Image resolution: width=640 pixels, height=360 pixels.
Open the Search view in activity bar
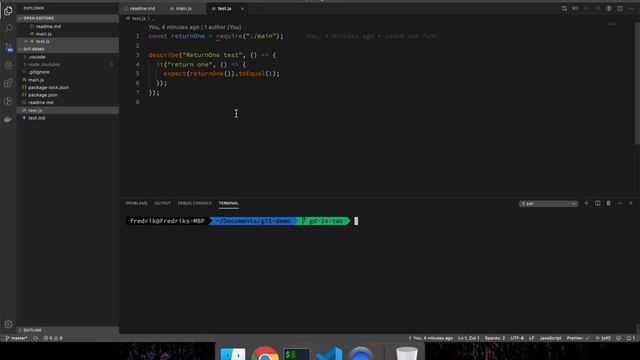click(x=8, y=29)
